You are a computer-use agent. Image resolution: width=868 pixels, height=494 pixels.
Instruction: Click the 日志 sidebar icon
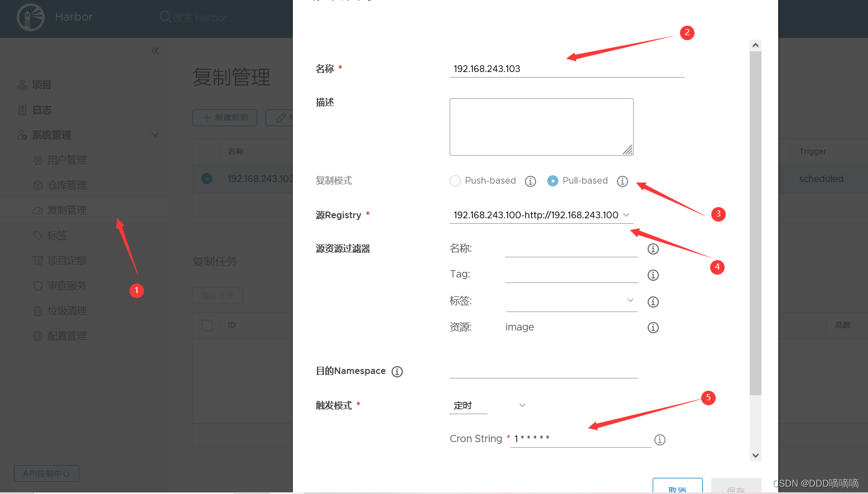[x=22, y=110]
